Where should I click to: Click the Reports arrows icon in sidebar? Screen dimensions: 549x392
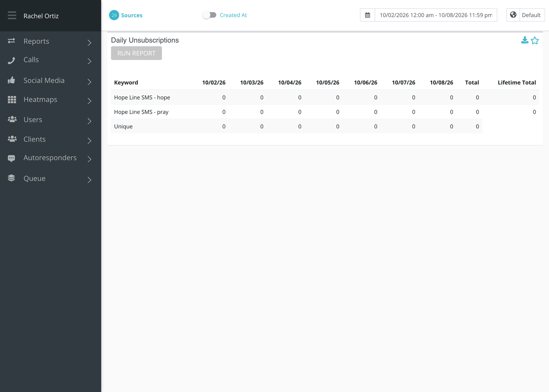pyautogui.click(x=11, y=41)
